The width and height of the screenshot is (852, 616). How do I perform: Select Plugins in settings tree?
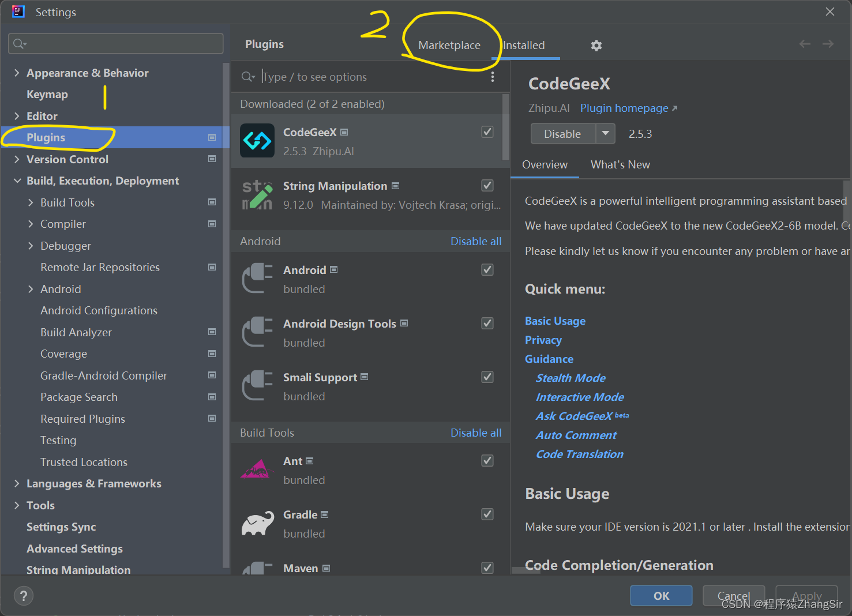(x=115, y=137)
